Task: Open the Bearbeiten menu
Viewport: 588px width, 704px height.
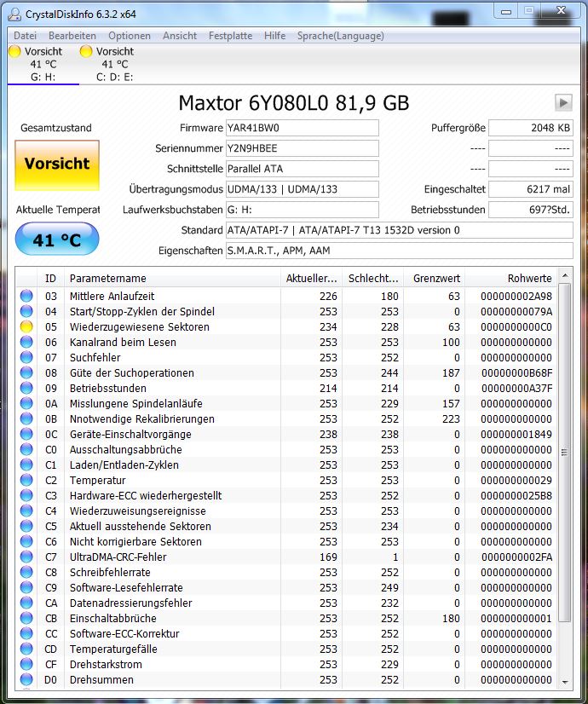Action: pyautogui.click(x=72, y=36)
